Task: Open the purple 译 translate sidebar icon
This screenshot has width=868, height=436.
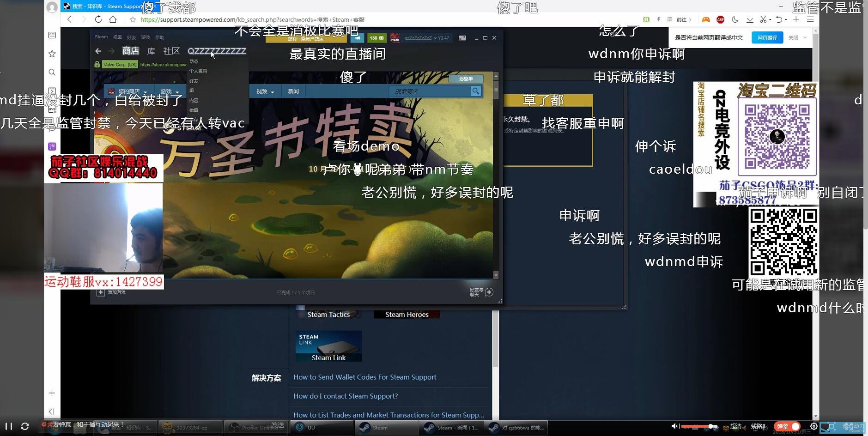Action: [52, 146]
